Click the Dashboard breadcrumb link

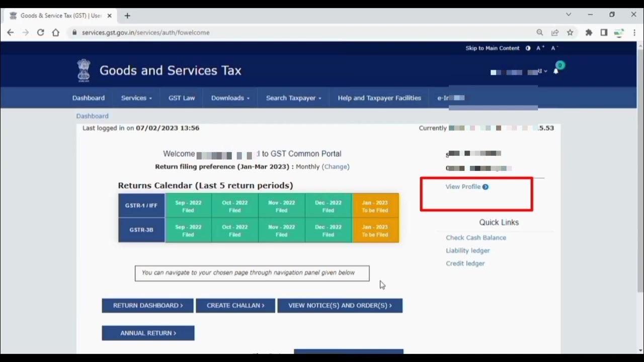coord(92,116)
